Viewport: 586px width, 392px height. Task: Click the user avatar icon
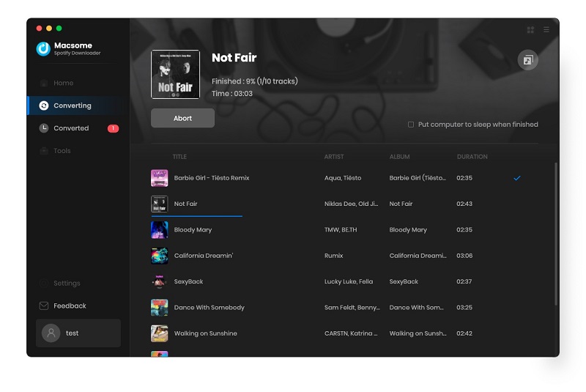(x=51, y=333)
